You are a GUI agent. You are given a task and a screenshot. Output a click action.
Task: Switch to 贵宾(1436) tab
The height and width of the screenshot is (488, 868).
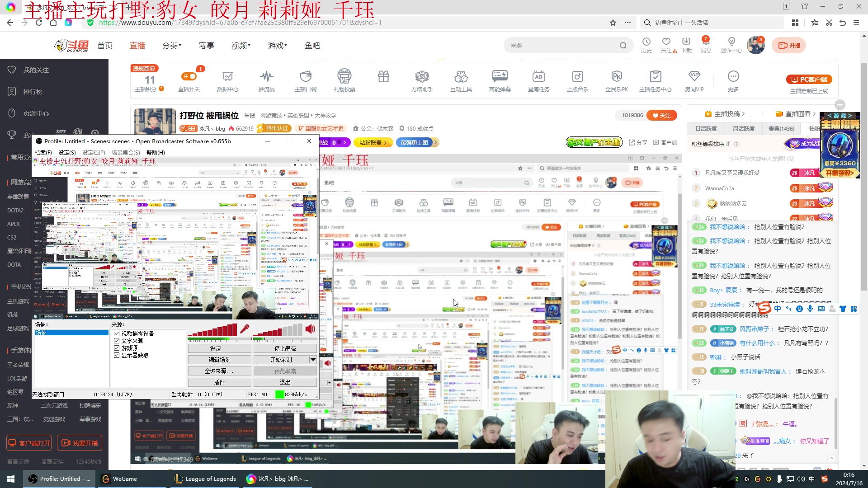(x=782, y=129)
